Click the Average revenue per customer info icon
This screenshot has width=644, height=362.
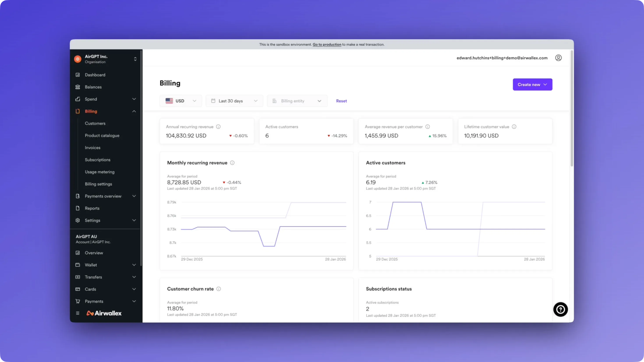[x=428, y=127]
